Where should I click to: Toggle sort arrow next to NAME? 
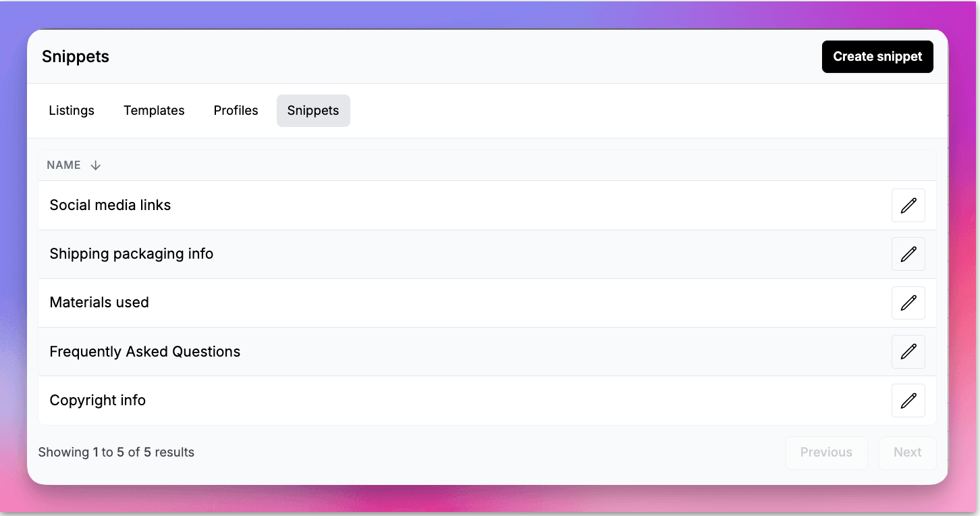[95, 165]
